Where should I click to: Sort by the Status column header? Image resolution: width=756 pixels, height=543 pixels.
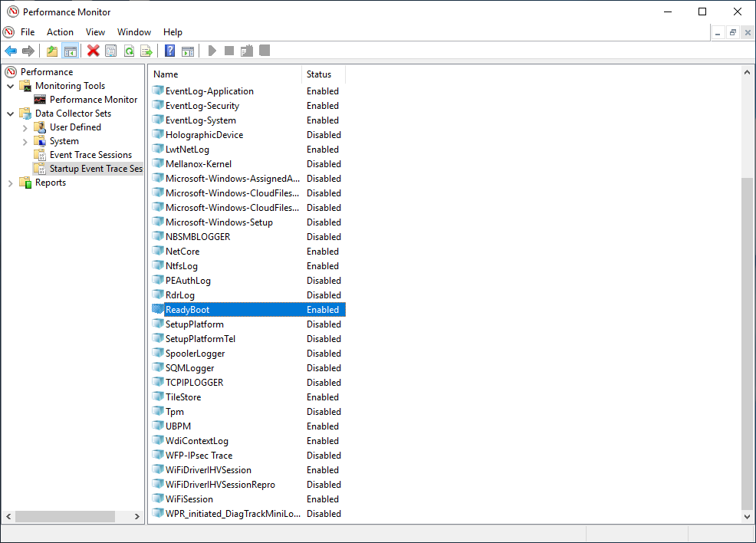point(324,74)
